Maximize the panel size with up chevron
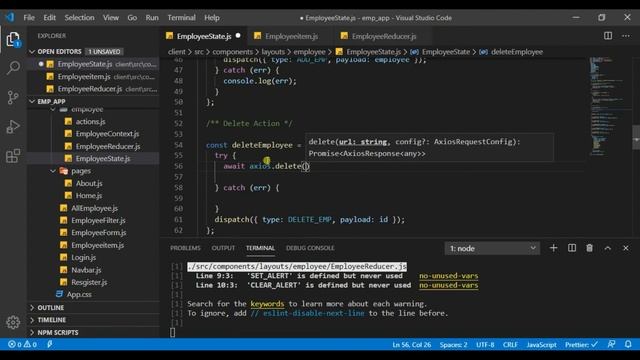The height and width of the screenshot is (360, 640). [608, 248]
